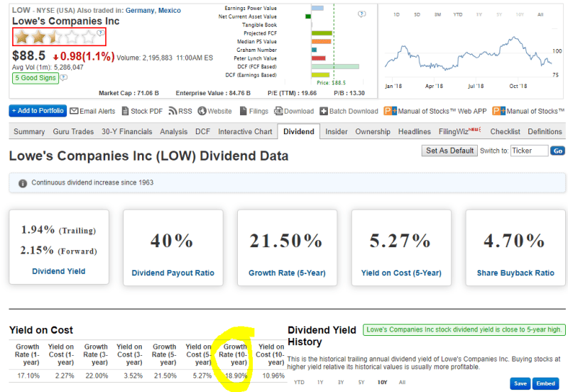
Task: Select 5D range on price chart
Action: tap(417, 14)
